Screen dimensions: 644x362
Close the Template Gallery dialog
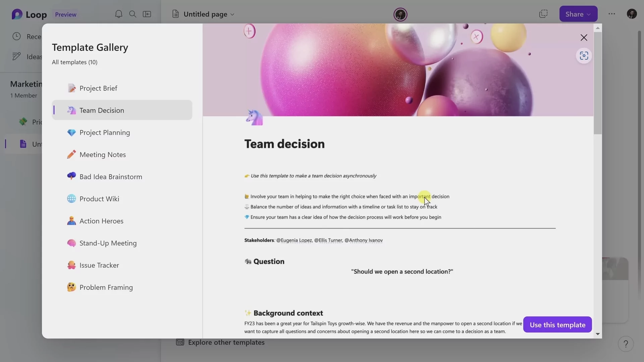point(584,38)
